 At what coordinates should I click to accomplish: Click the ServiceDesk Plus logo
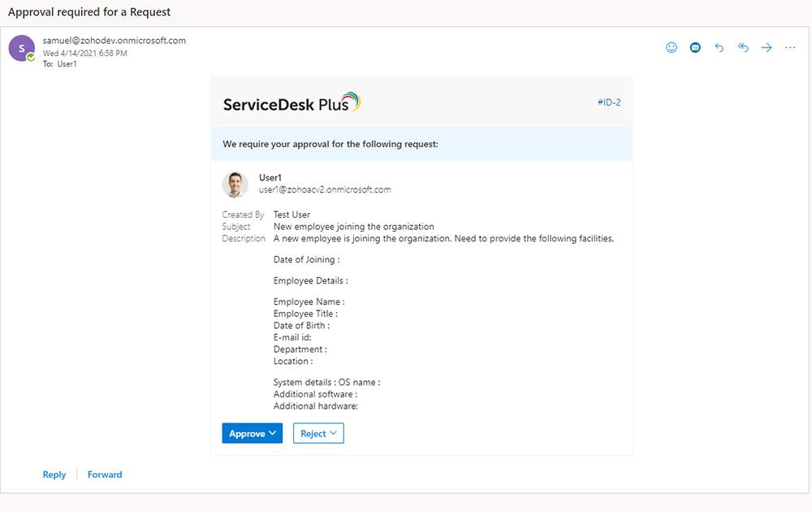tap(292, 103)
